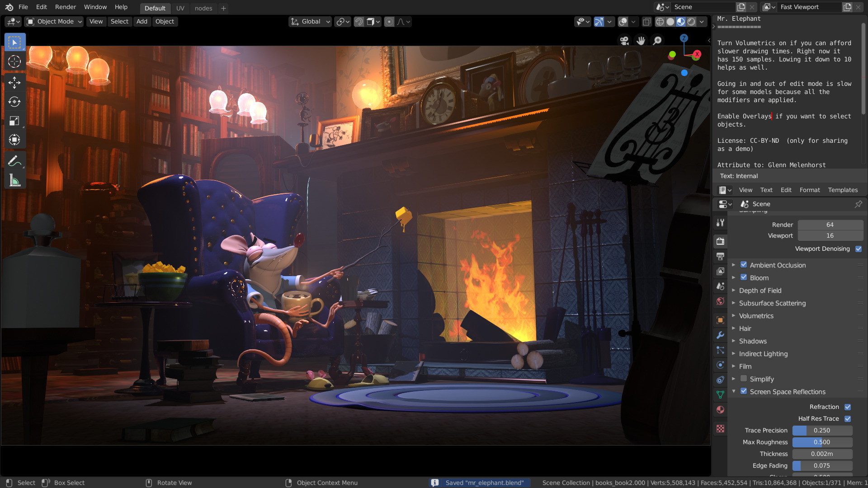Open the Output printer properties tab
The height and width of the screenshot is (488, 868).
click(720, 256)
